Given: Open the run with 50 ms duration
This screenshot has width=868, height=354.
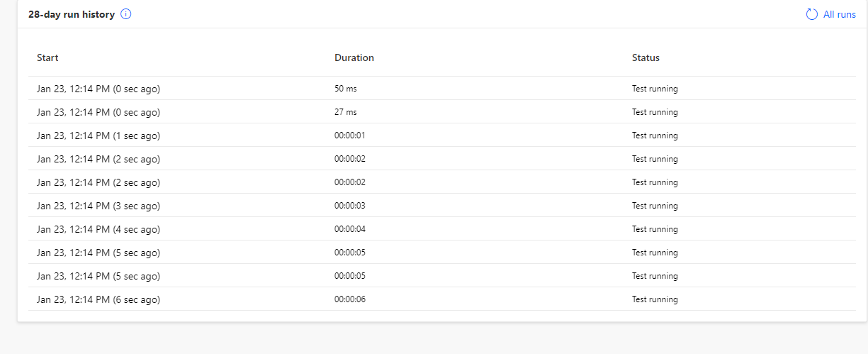Looking at the screenshot, I should [98, 89].
